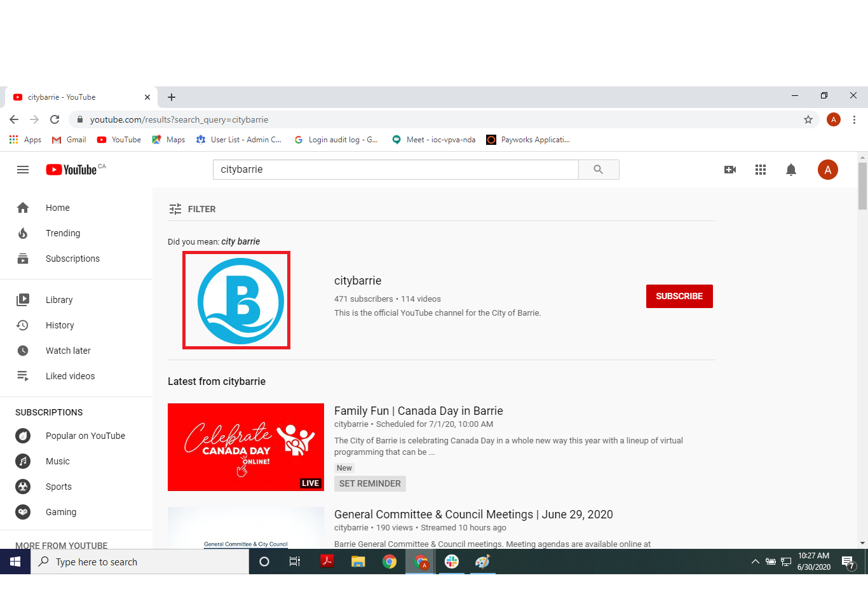This screenshot has width=868, height=606.
Task: Reload the page
Action: (x=55, y=119)
